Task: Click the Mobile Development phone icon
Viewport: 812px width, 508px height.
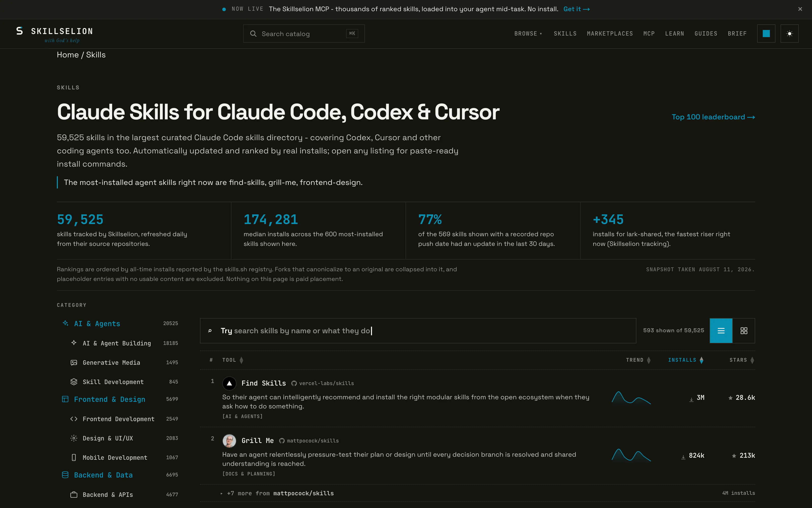Action: point(74,457)
